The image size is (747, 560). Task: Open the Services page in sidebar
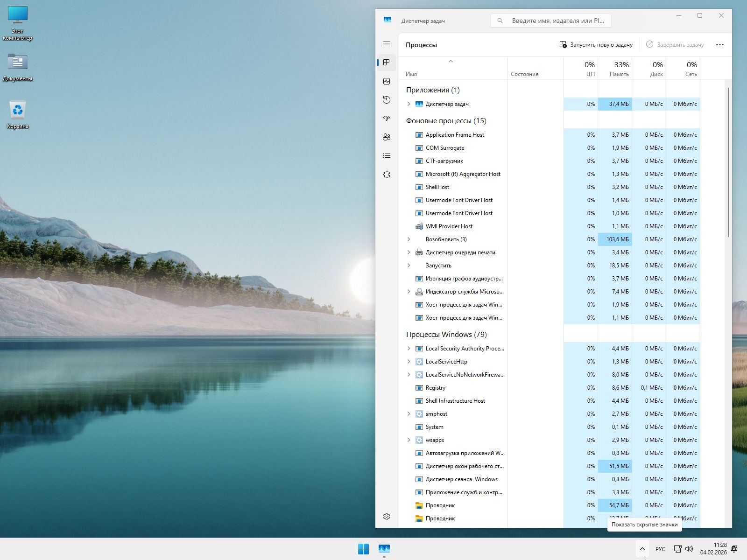coord(387,175)
